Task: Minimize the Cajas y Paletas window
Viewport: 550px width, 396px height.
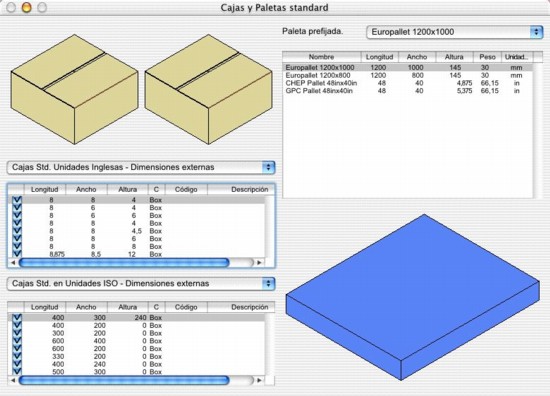Action: click(x=26, y=7)
